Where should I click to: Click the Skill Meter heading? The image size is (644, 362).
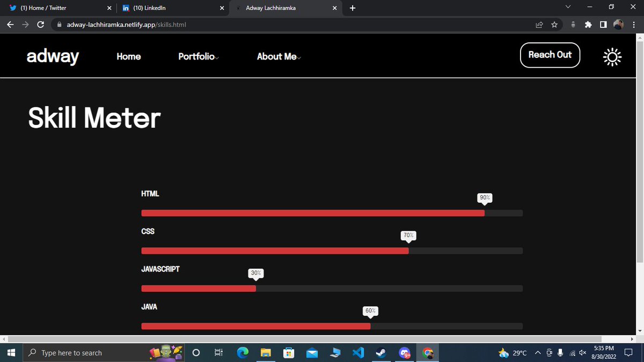94,117
